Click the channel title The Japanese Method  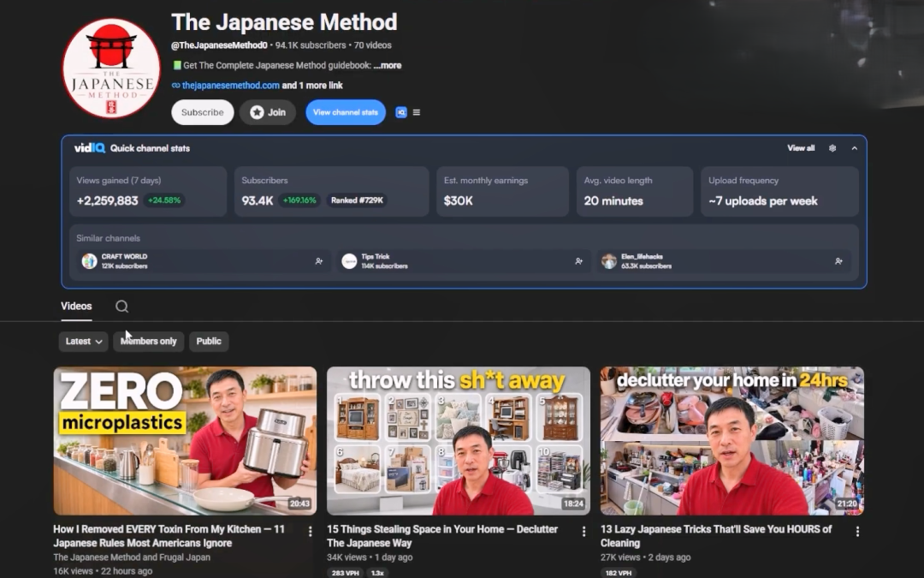pyautogui.click(x=284, y=22)
